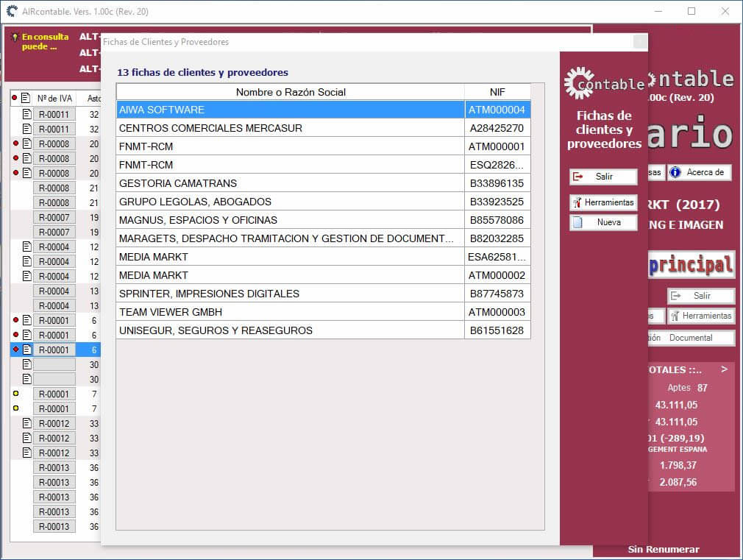Click NIF cell B87745873

[x=497, y=294]
